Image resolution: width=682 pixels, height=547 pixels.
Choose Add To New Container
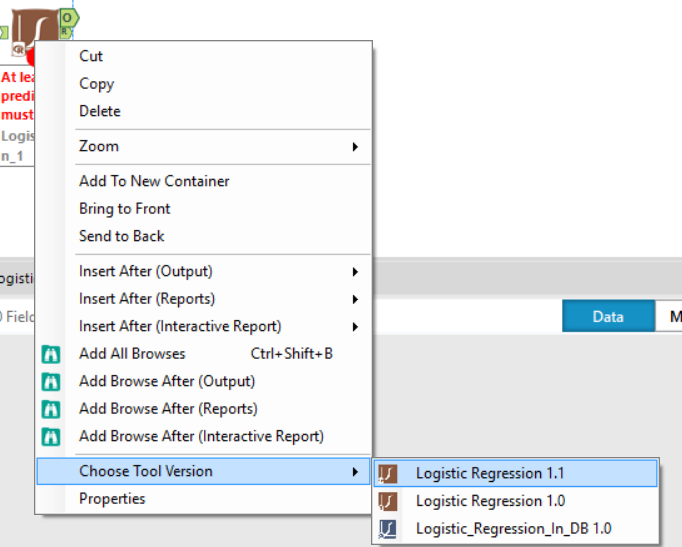tap(154, 181)
